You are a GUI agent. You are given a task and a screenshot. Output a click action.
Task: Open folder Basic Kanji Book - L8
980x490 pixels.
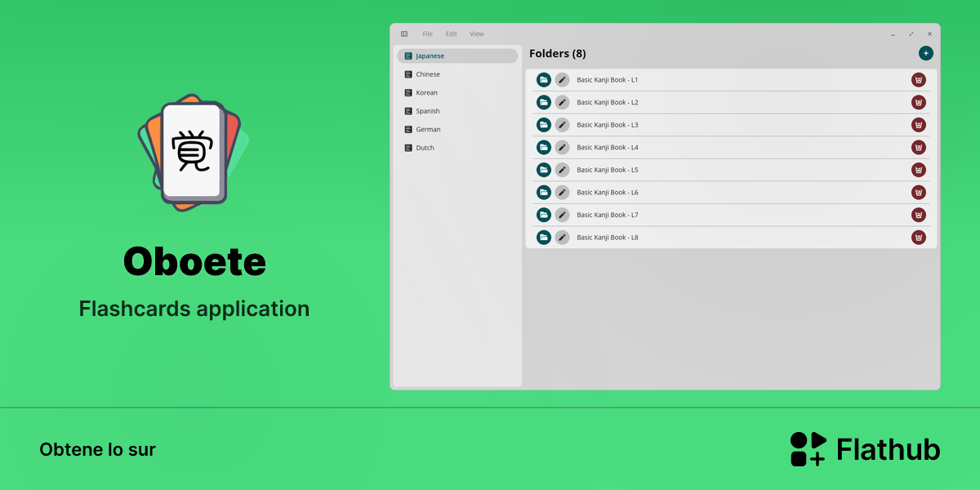[544, 237]
